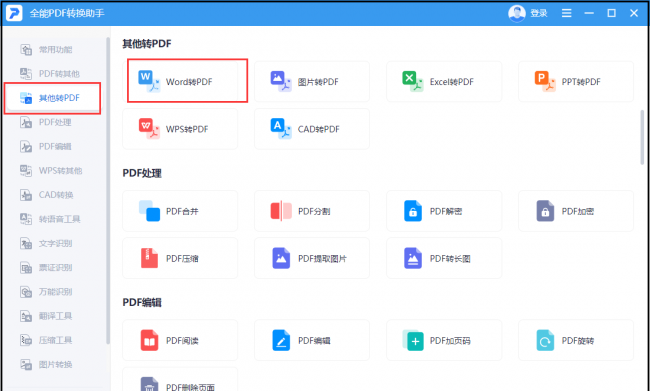
Task: Open the PDF分割 split tool
Action: 312,211
